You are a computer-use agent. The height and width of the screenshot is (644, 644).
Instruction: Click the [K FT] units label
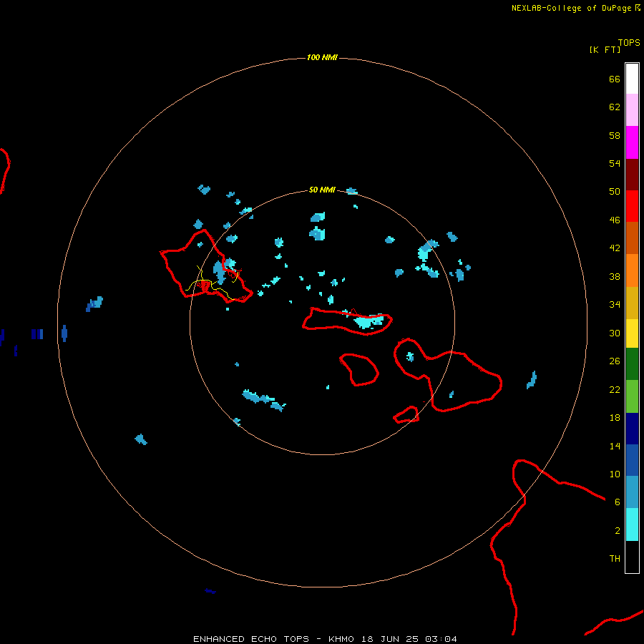tap(605, 49)
